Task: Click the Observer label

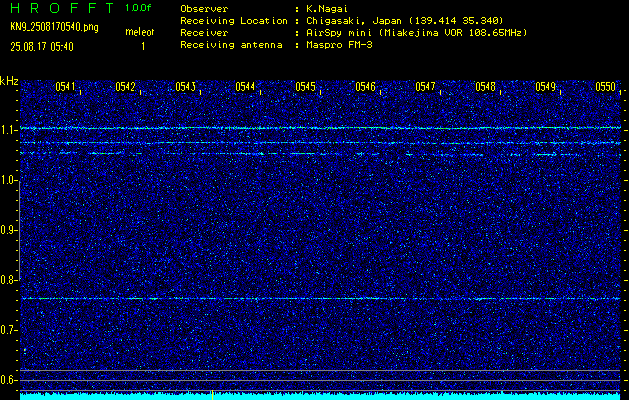Action: click(204, 8)
